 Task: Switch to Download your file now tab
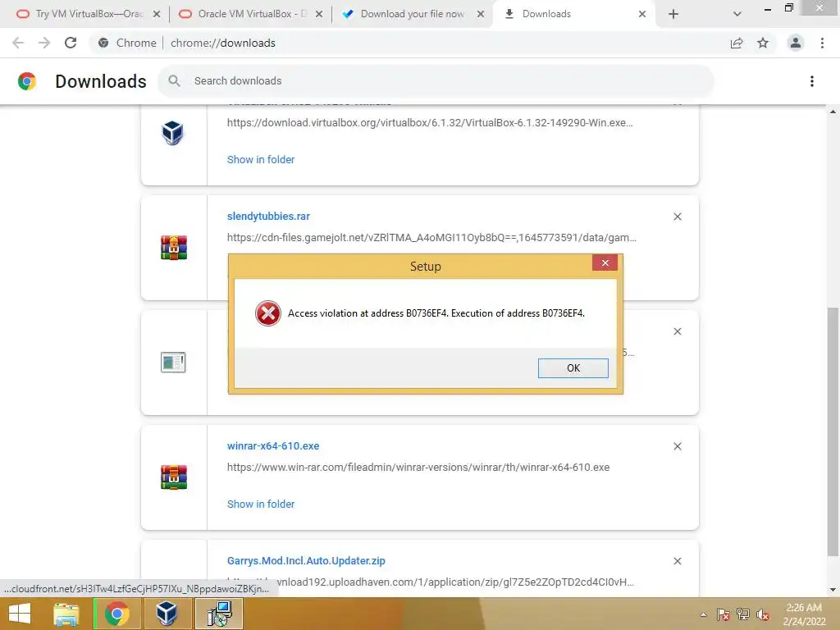(413, 14)
